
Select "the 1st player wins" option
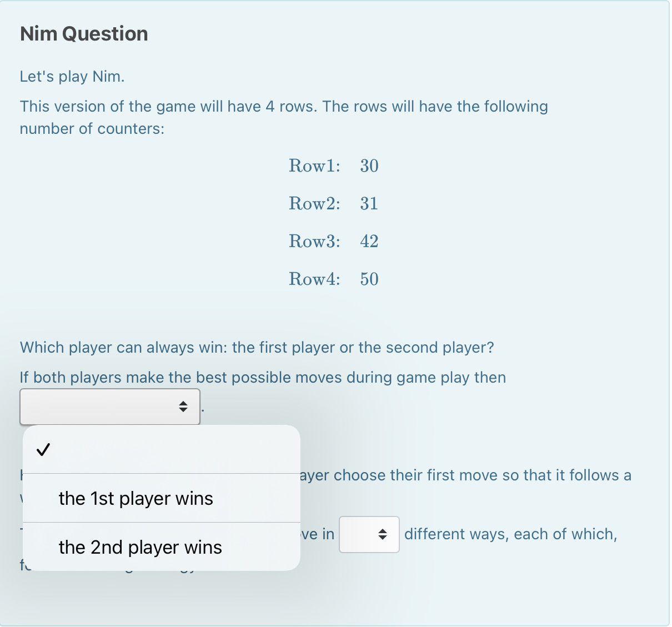(135, 498)
